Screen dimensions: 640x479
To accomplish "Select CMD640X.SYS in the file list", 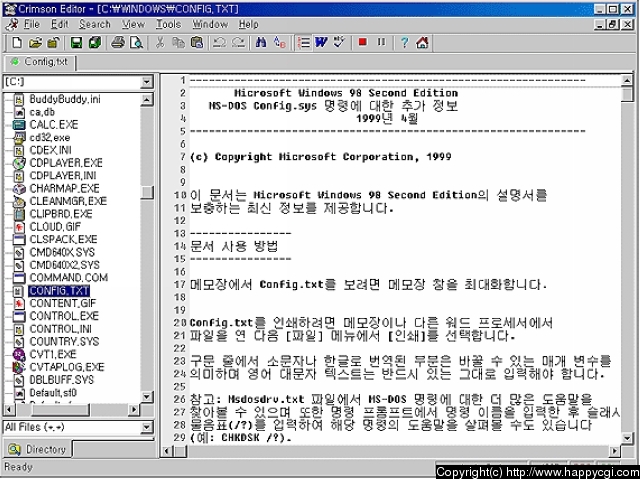I will (x=62, y=252).
